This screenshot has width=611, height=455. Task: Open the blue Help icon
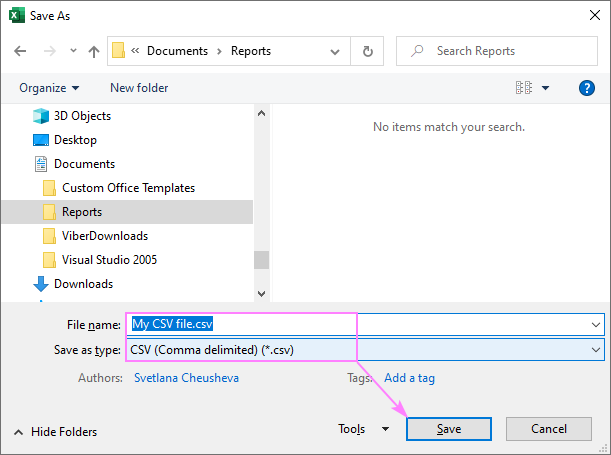(x=586, y=88)
